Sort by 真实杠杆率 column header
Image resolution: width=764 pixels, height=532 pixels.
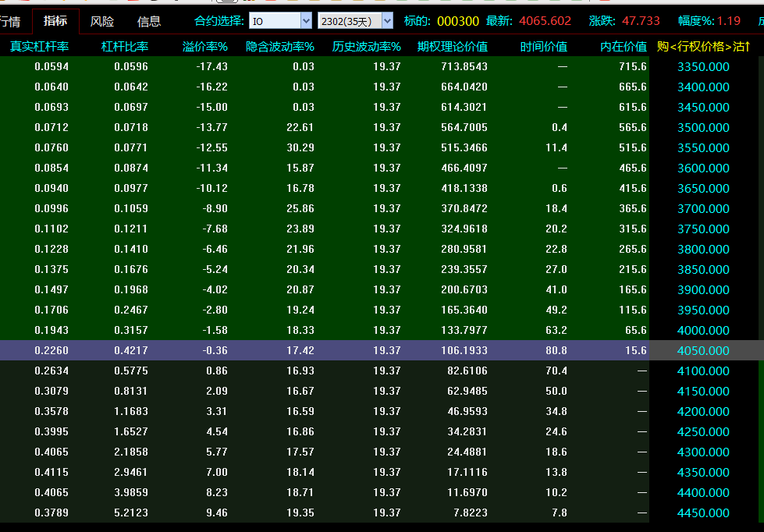pyautogui.click(x=39, y=47)
